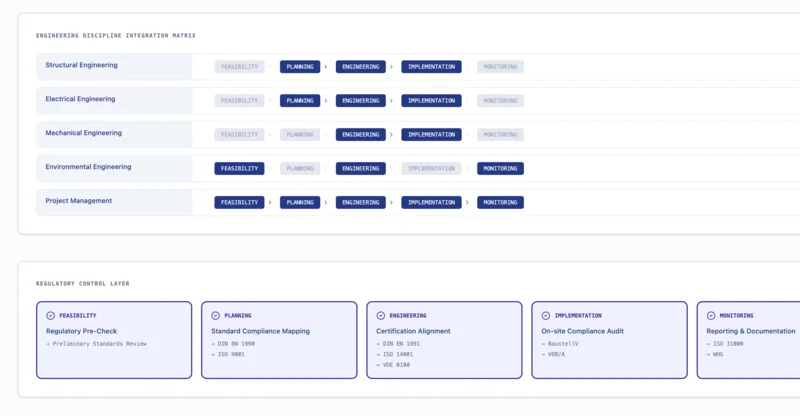The image size is (800, 416).
Task: Toggle Implementation phase for Environmental Engineering
Action: coord(431,169)
